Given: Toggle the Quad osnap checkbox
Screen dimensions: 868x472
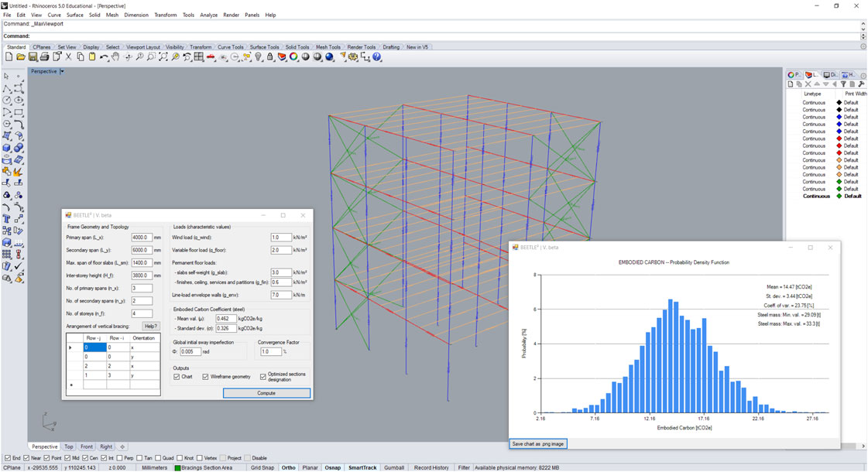Looking at the screenshot, I should [x=158, y=458].
